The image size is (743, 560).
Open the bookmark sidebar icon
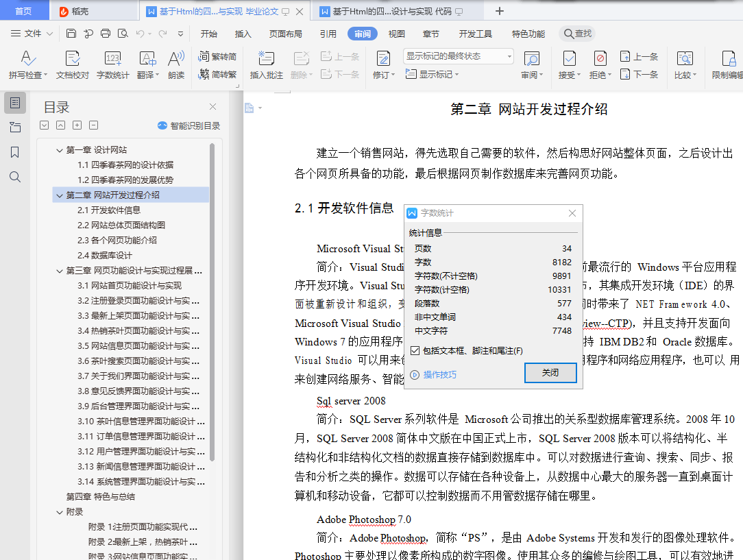[x=14, y=152]
